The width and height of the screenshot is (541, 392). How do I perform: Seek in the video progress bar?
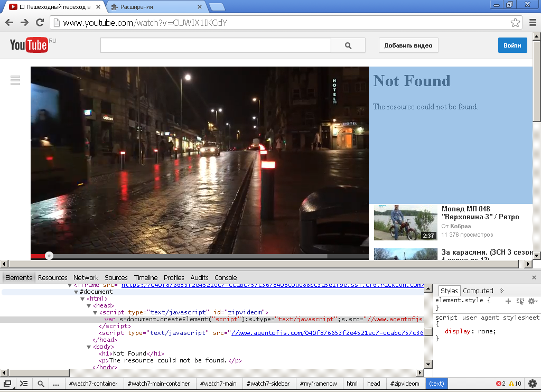click(199, 256)
